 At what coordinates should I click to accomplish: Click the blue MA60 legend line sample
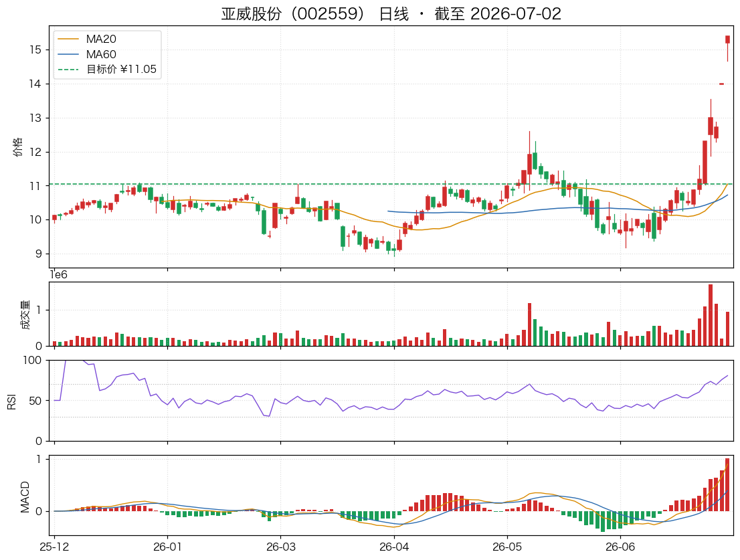(68, 54)
